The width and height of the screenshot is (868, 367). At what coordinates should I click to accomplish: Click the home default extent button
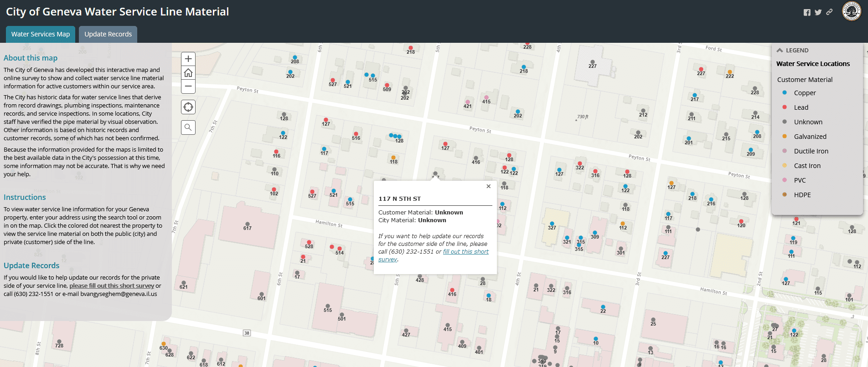(x=188, y=73)
